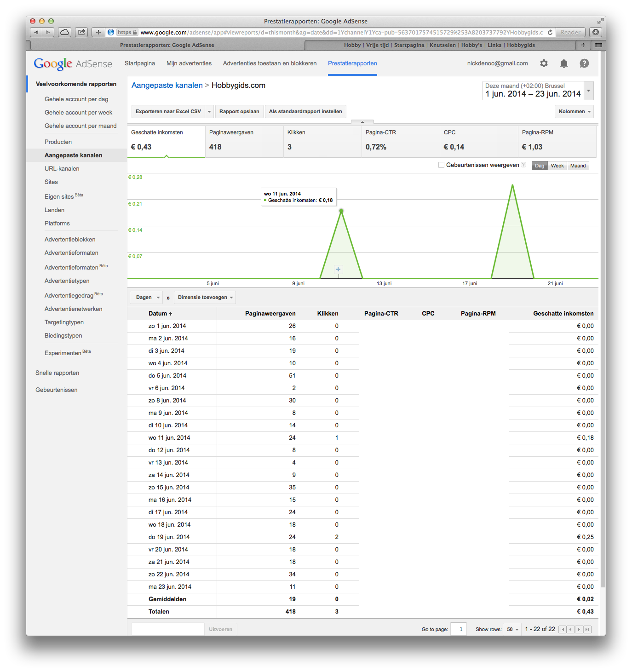Switch chart to Maand view

coord(578,166)
